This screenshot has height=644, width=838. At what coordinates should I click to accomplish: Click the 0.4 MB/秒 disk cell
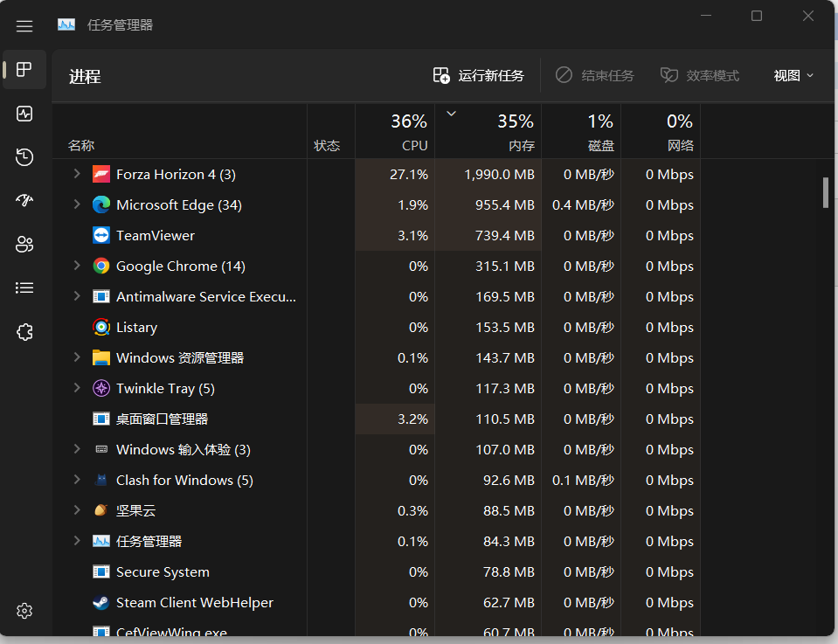coord(583,204)
